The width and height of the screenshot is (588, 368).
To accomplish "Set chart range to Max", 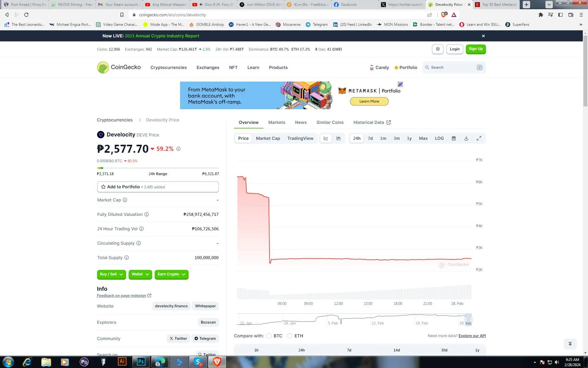I will pos(423,138).
